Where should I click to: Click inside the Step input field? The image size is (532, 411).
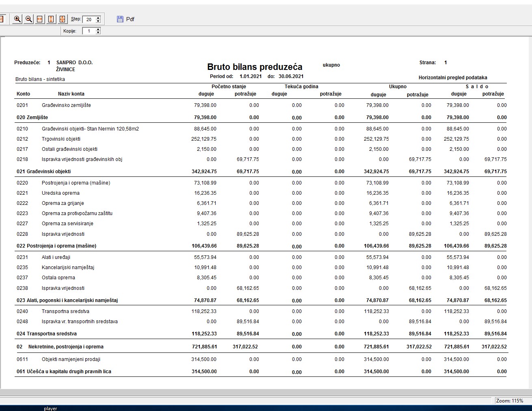(89, 19)
